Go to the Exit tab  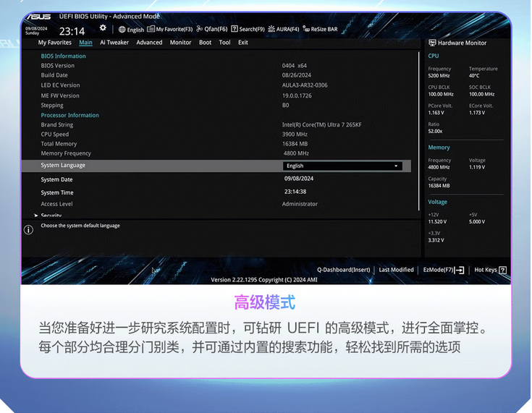[x=243, y=43]
